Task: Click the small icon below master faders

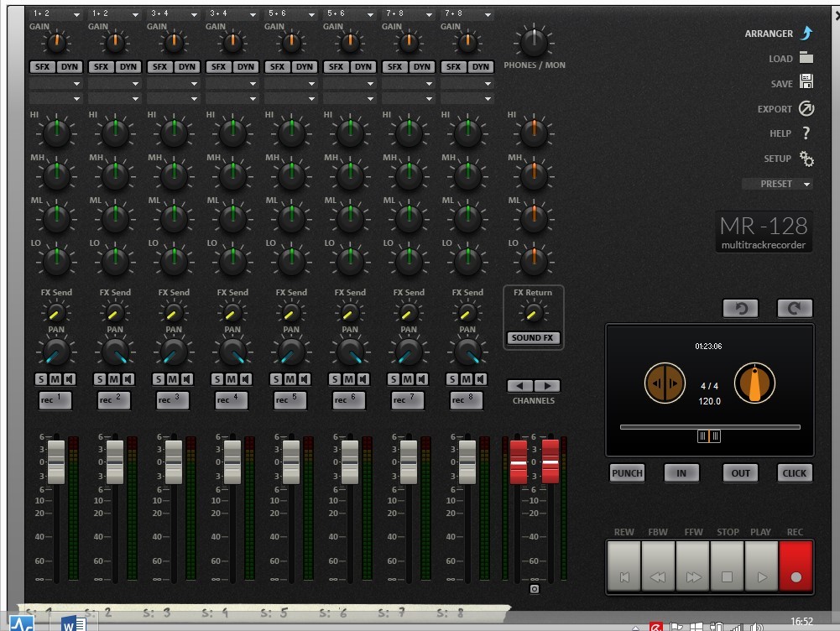Action: [x=534, y=589]
